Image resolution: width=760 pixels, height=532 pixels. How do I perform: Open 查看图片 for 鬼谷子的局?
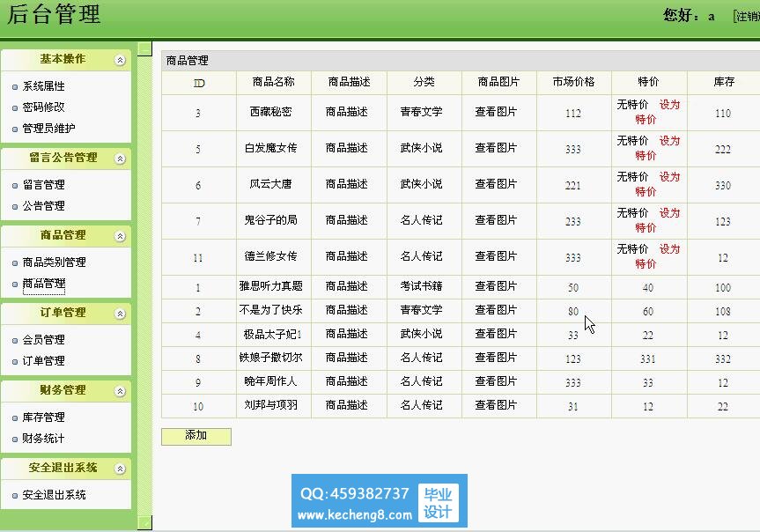click(x=496, y=220)
